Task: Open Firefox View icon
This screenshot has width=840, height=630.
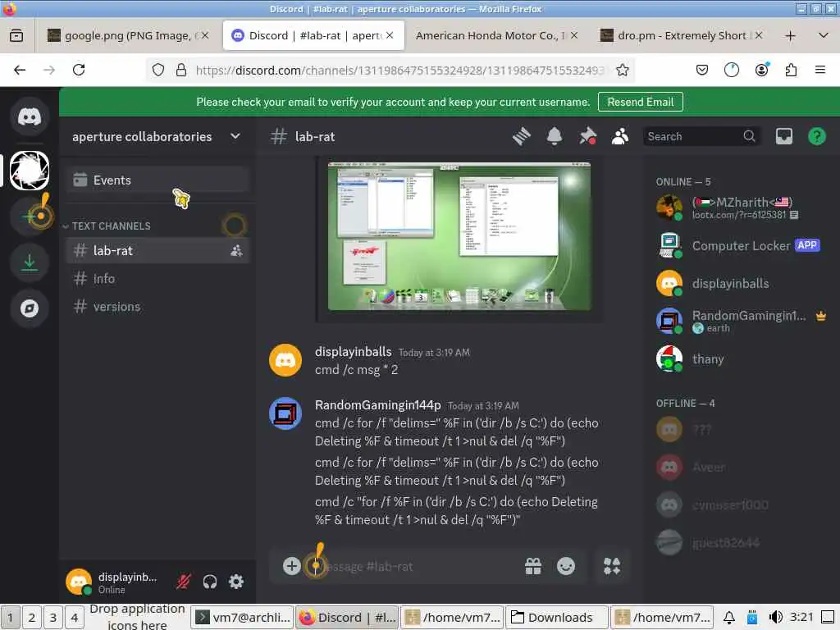Action: click(x=16, y=35)
